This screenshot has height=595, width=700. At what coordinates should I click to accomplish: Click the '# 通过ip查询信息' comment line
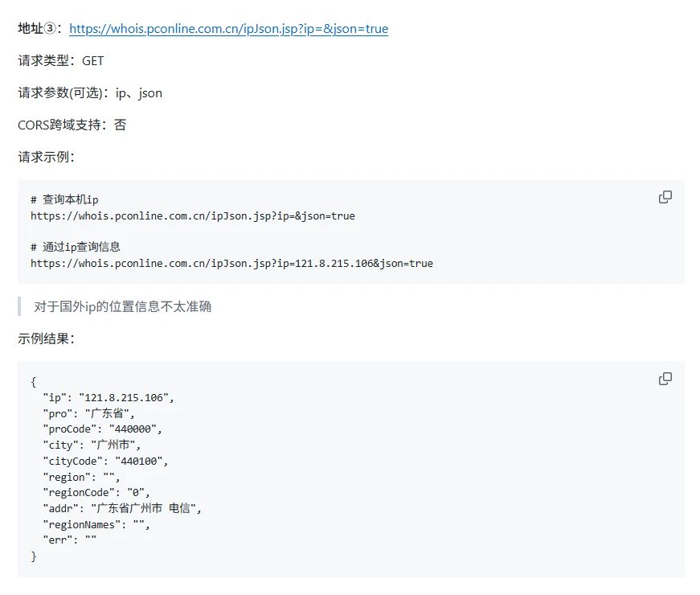point(76,247)
